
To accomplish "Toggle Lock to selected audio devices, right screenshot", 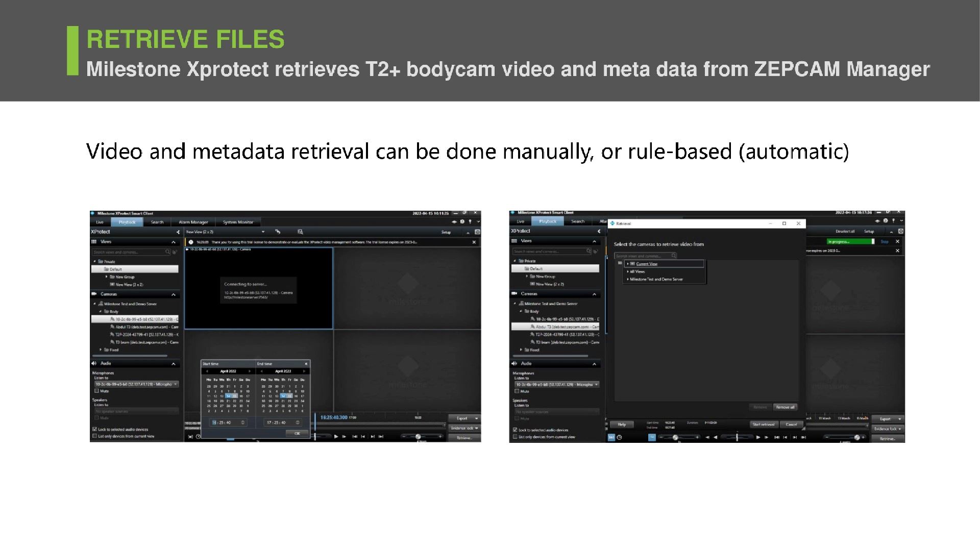I will pyautogui.click(x=515, y=430).
